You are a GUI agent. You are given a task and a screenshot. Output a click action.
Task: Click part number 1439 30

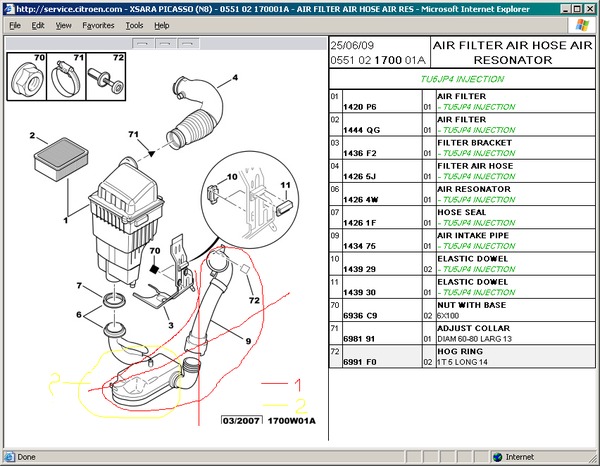[x=359, y=292]
